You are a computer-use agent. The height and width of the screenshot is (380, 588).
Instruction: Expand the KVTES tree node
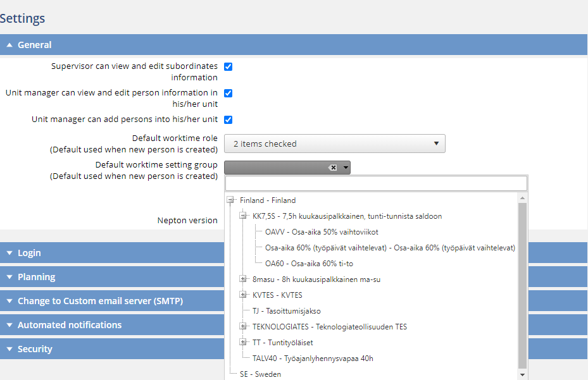pos(243,295)
